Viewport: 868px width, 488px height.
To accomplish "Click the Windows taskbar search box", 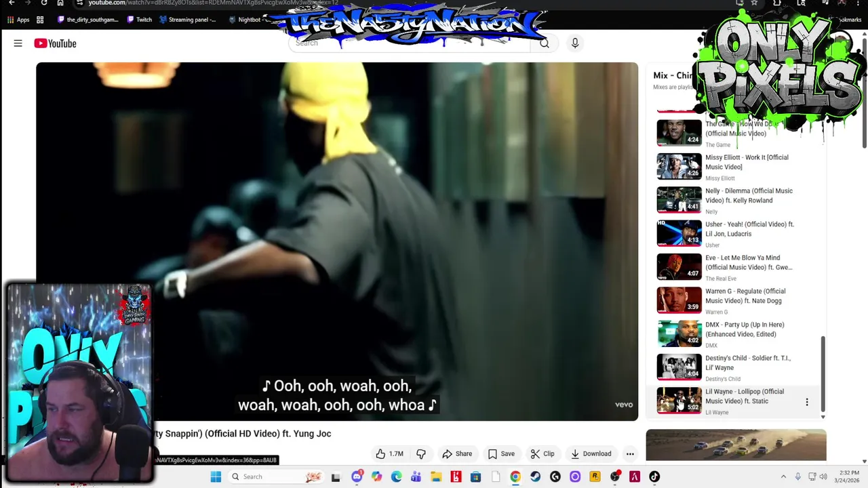I will (275, 476).
